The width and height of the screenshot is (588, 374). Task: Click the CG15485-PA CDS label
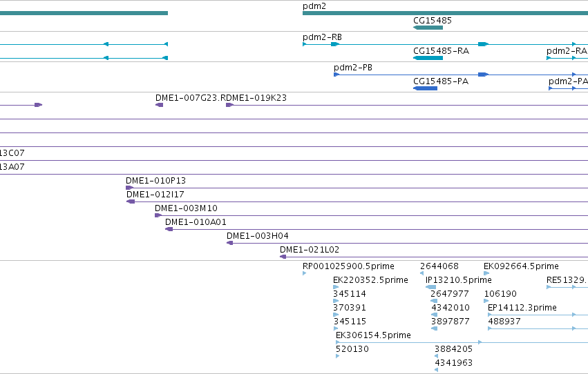[x=441, y=81]
